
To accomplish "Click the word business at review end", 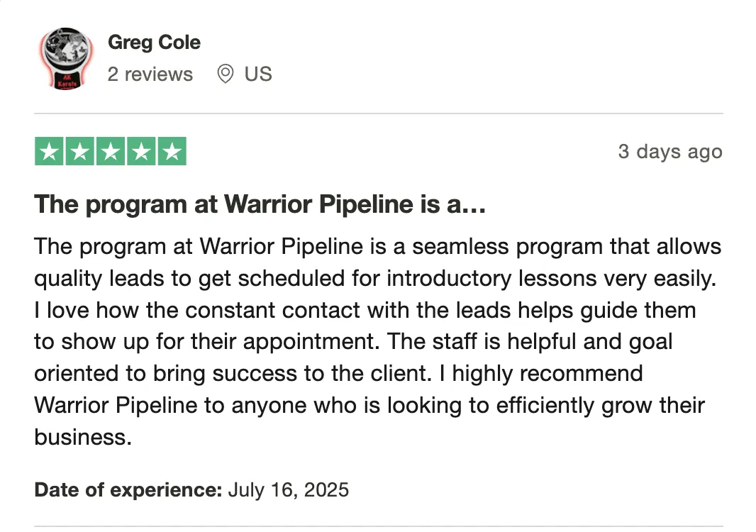I will click(x=83, y=438).
